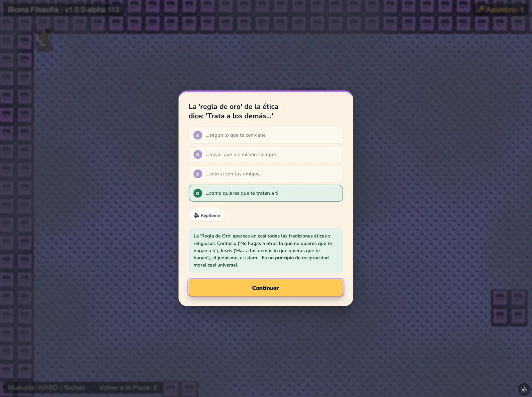Select answer D '...como quieres que te traten a ti'
This screenshot has width=532, height=397.
(x=266, y=193)
